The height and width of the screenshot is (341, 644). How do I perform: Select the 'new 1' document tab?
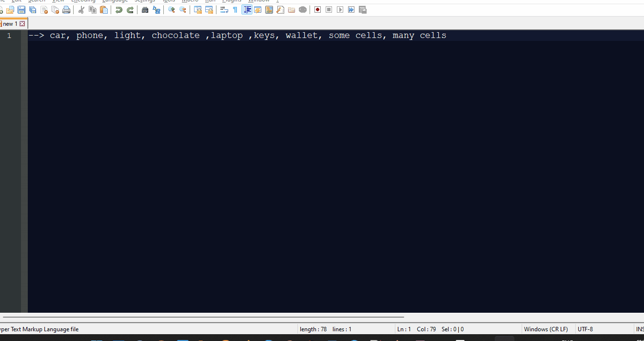(10, 23)
